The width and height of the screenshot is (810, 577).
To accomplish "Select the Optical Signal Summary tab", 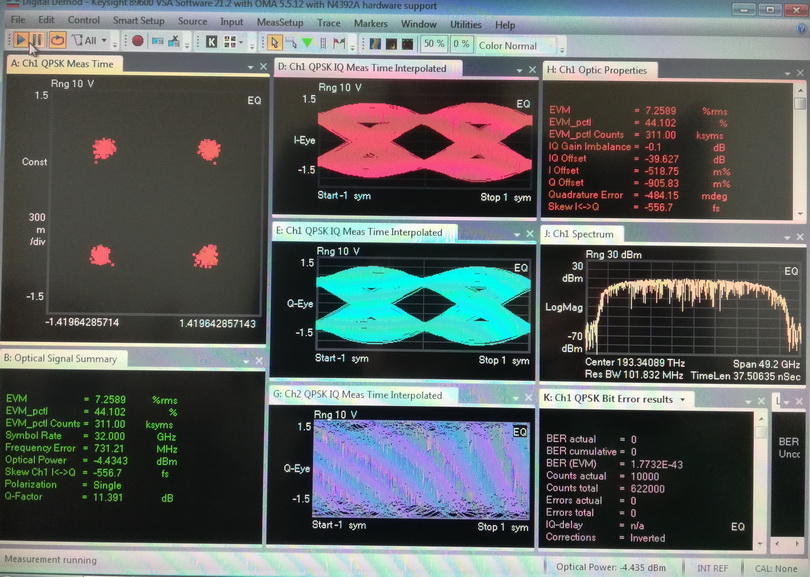I will tap(61, 358).
